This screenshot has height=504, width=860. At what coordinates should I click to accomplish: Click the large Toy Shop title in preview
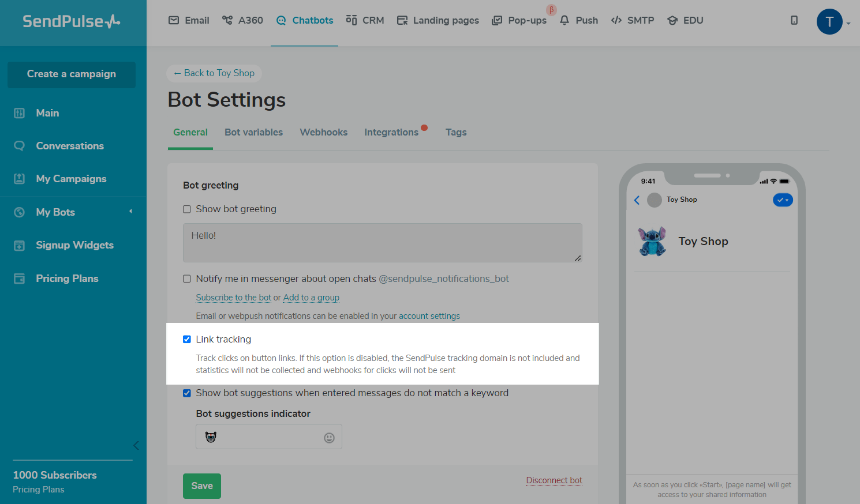703,242
